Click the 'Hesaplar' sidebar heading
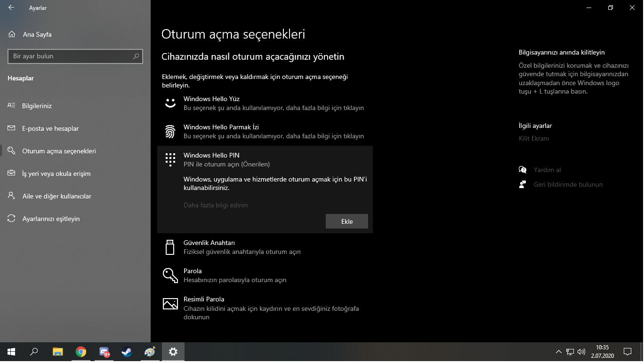Screen dimensions: 644x363 (x=21, y=78)
